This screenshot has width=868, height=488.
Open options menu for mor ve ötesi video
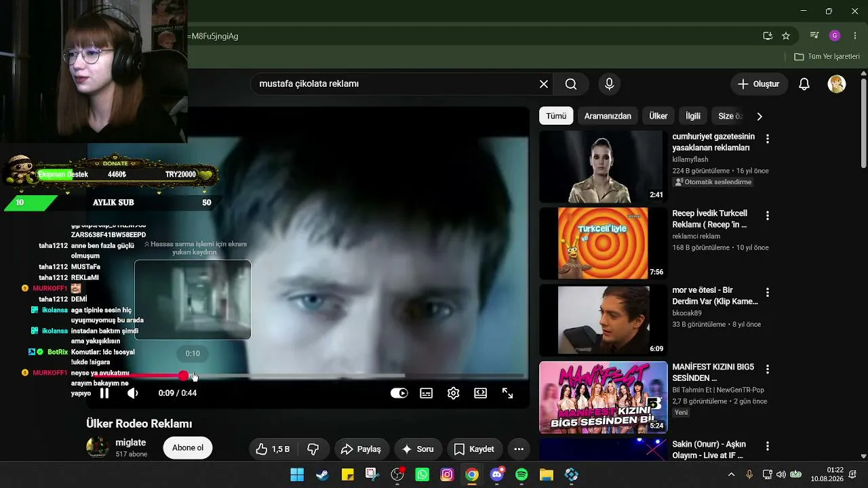768,292
